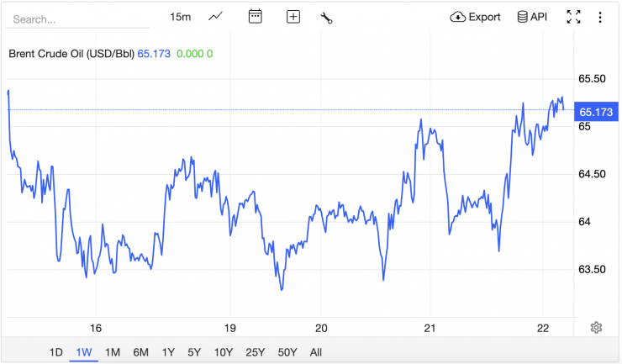Click the Search input field
622x364 pixels.
76,18
